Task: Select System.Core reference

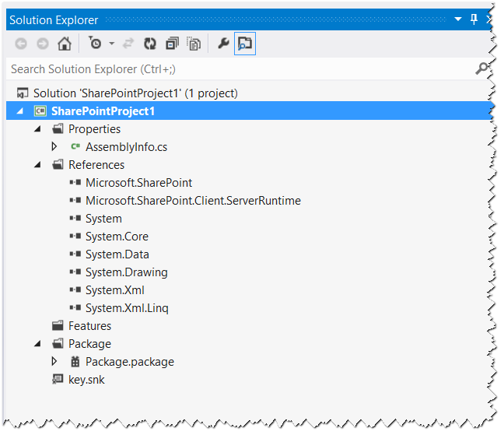Action: pos(117,237)
